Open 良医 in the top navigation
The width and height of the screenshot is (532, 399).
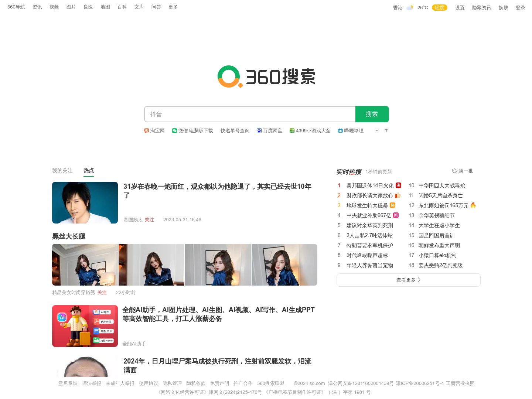[x=88, y=7]
